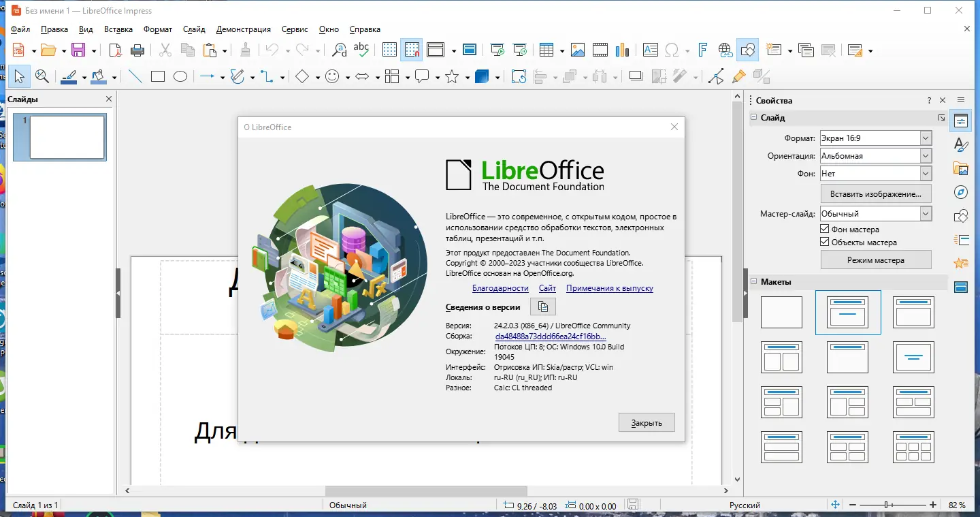Open sidebar Animation star icon
Viewport: 980px width, 517px height.
click(x=961, y=263)
